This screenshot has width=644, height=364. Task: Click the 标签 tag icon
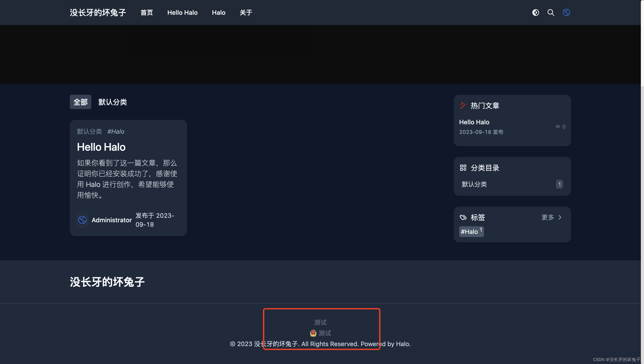(x=463, y=218)
